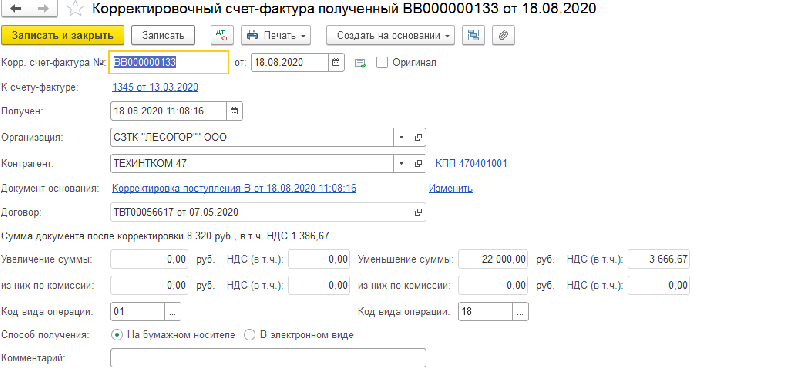800x378 pixels.
Task: Click the КПП 470401001 link
Action: click(x=471, y=164)
